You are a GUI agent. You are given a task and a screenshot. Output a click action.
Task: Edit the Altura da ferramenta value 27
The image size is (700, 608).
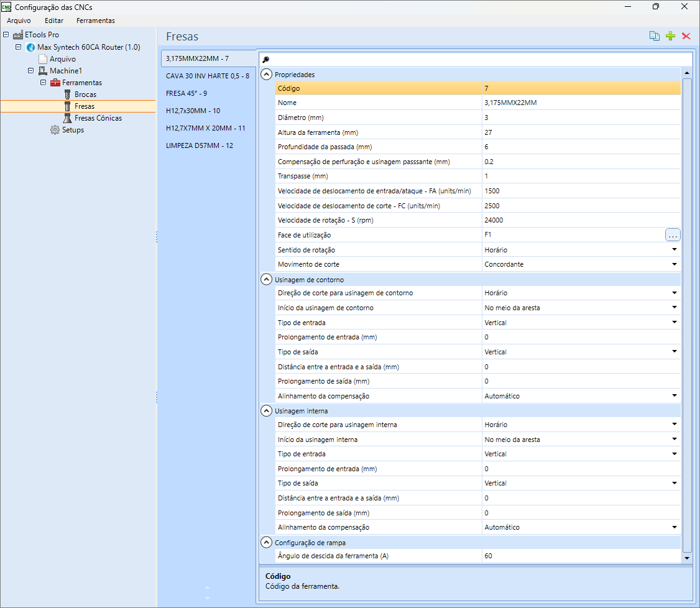pyautogui.click(x=581, y=132)
